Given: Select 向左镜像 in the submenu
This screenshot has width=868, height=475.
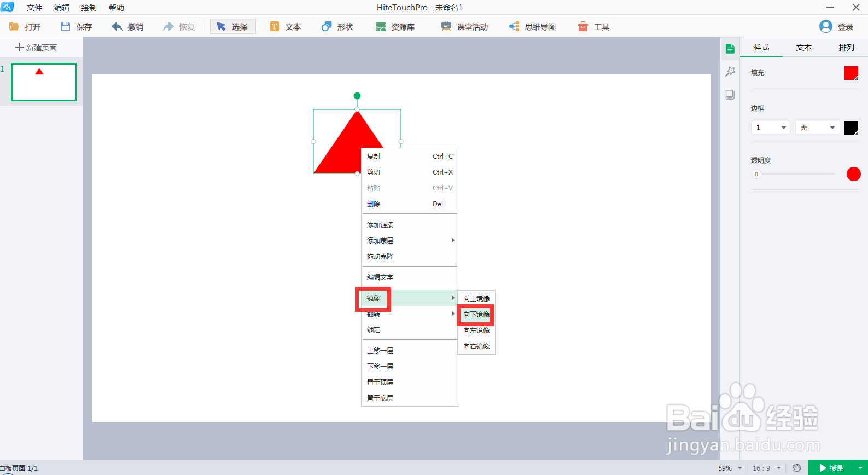Looking at the screenshot, I should (x=476, y=331).
